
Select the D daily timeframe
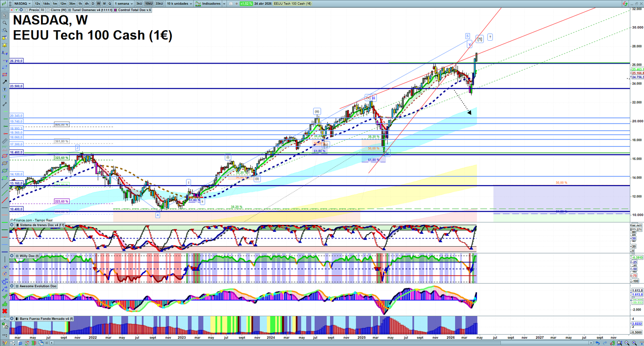(x=93, y=4)
